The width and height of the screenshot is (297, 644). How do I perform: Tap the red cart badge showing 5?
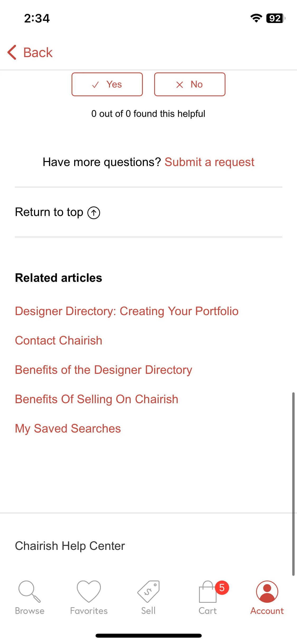pyautogui.click(x=222, y=588)
